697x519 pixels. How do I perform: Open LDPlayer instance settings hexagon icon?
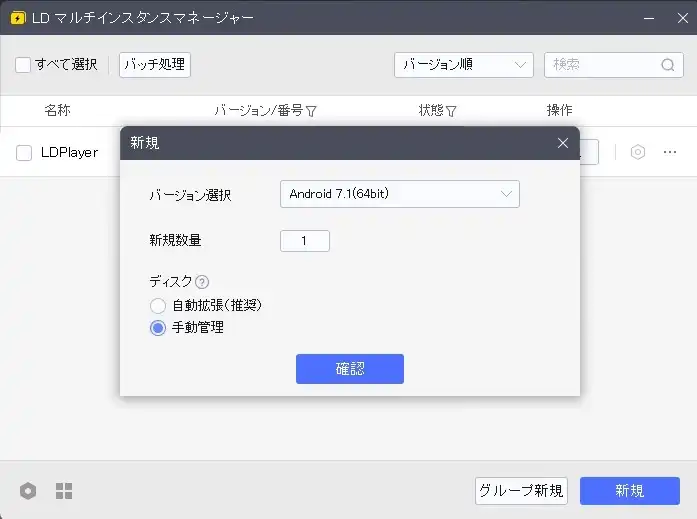[637, 152]
